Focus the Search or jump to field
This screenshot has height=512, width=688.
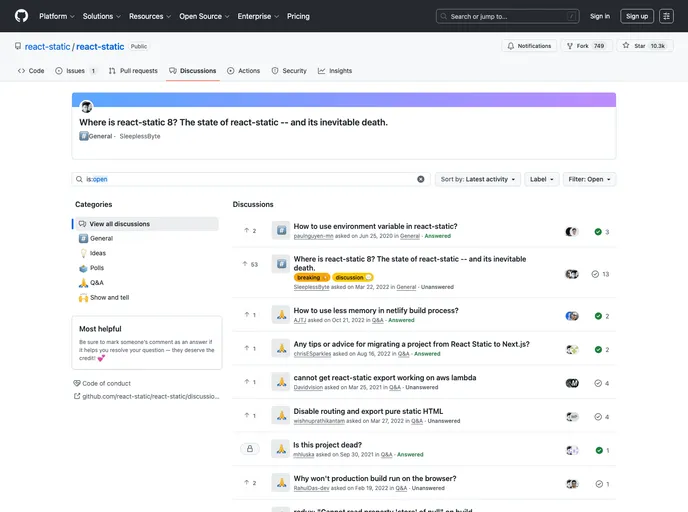click(x=507, y=16)
